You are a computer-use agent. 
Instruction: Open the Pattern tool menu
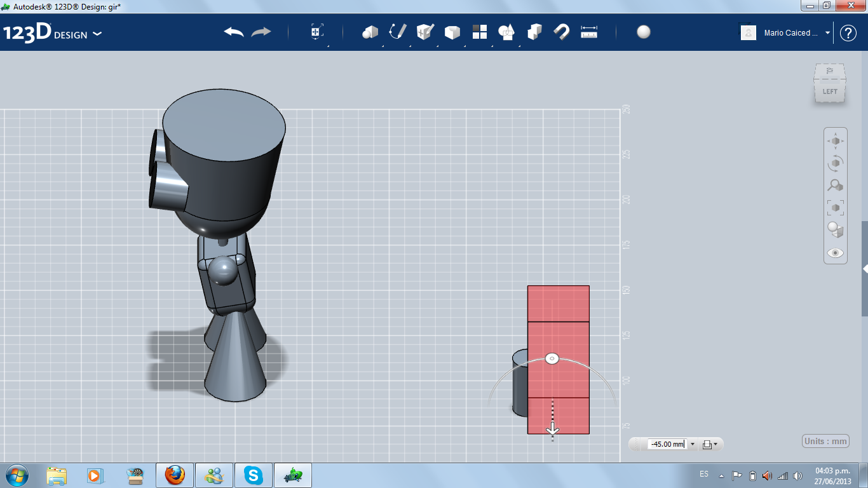pos(480,32)
